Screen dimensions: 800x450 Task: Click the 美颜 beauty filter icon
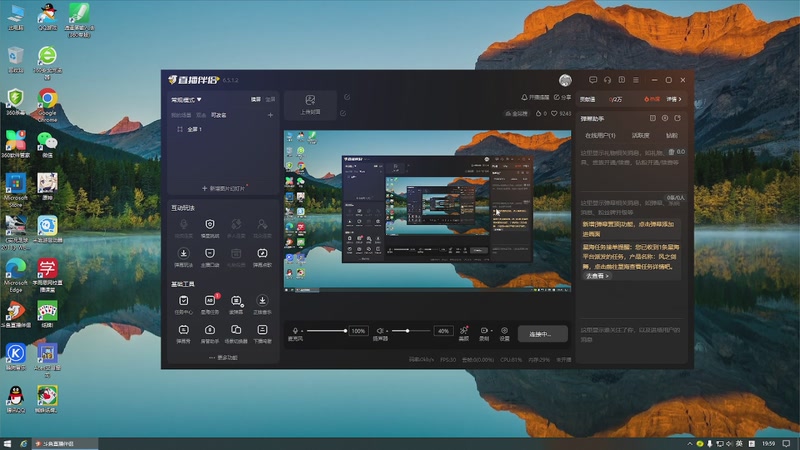tap(464, 333)
